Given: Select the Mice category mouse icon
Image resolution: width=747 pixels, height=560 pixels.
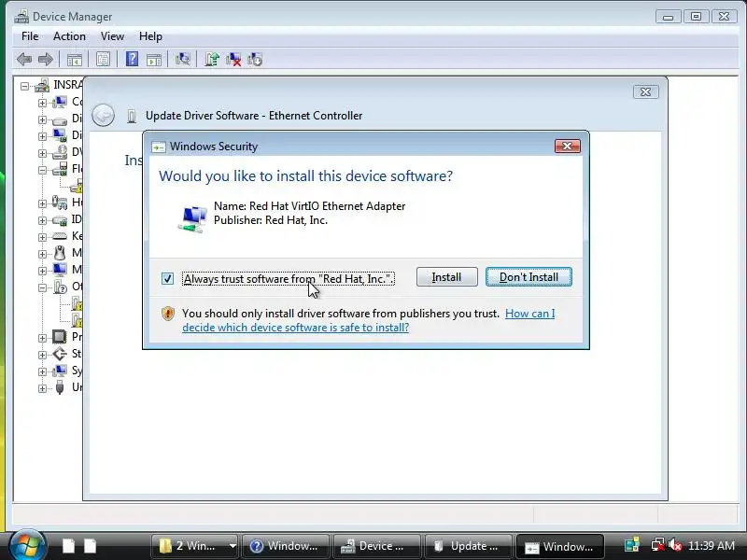Looking at the screenshot, I should (x=60, y=252).
